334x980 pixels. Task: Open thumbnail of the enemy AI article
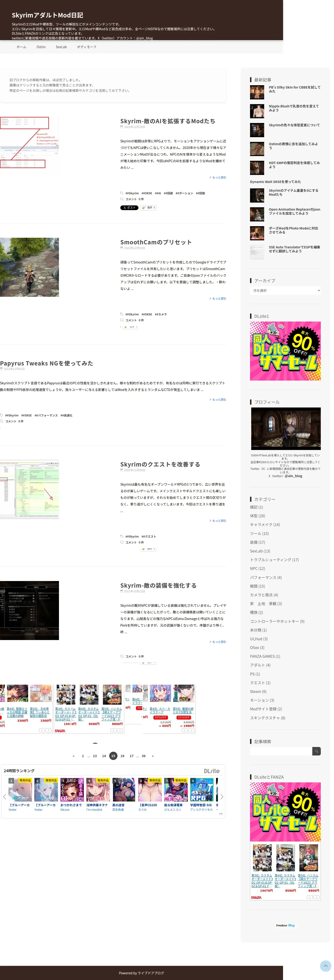[x=29, y=146]
